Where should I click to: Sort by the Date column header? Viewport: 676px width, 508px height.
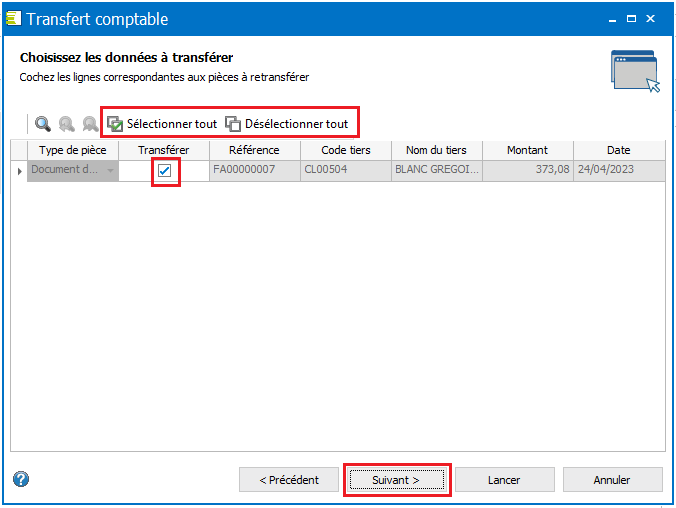[618, 150]
